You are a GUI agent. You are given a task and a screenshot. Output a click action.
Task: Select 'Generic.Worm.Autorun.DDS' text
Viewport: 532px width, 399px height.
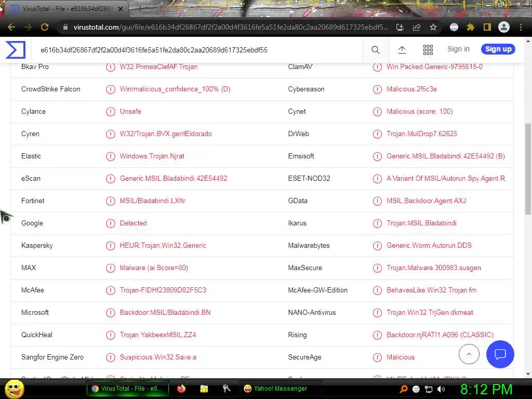(429, 245)
